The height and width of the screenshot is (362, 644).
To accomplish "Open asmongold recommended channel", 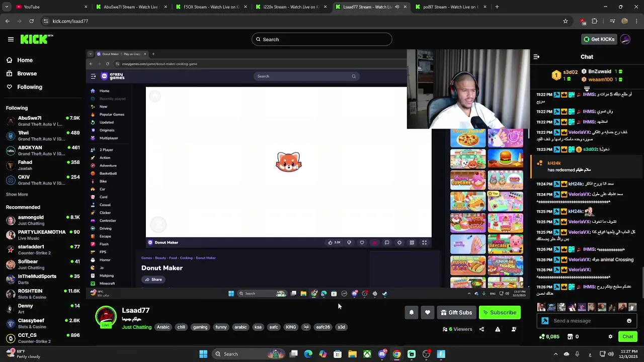I will tap(43, 220).
